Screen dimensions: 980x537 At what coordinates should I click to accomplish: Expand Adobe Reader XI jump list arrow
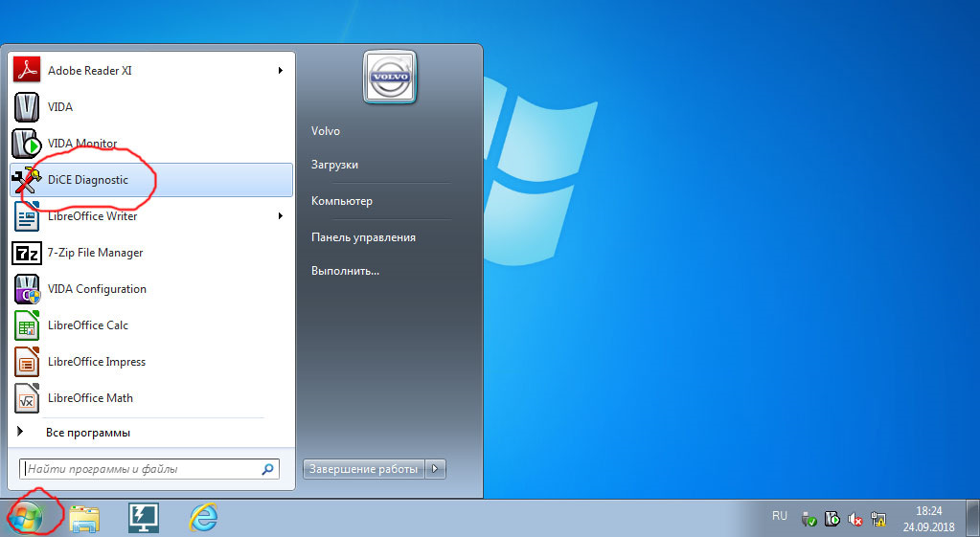pyautogui.click(x=281, y=71)
